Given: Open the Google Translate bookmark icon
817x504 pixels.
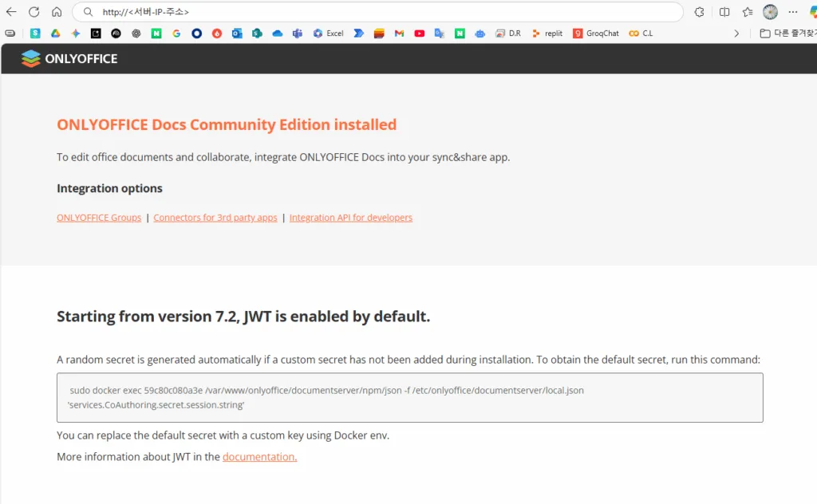Looking at the screenshot, I should 440,33.
